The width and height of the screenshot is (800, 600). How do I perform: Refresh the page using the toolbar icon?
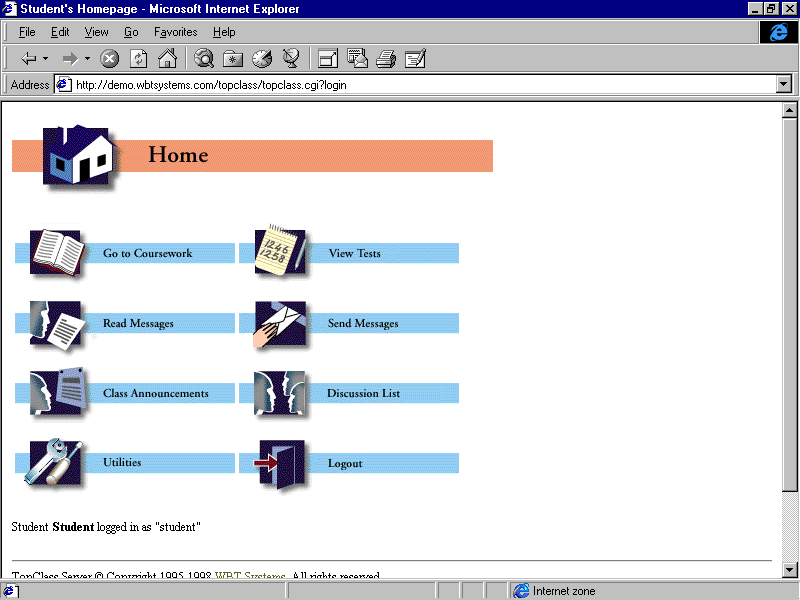click(x=138, y=59)
